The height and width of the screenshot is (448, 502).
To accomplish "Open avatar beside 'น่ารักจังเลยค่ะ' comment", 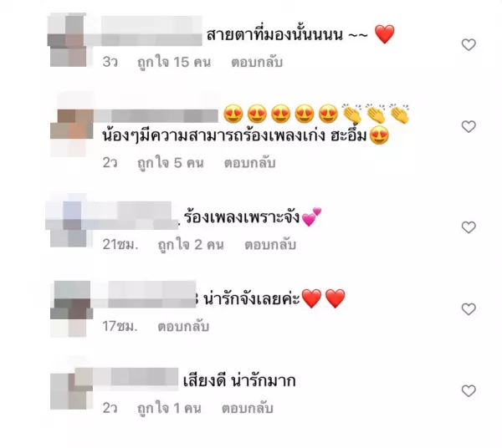I will (71, 309).
